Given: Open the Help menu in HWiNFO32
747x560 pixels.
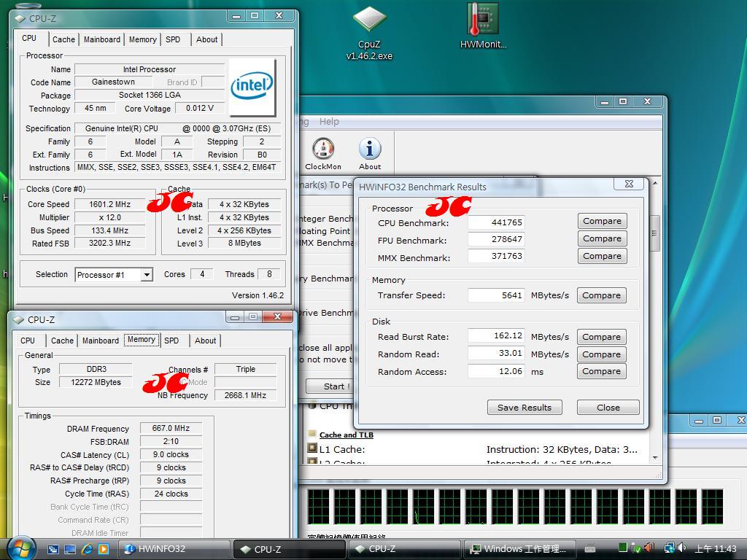Looking at the screenshot, I should (329, 122).
